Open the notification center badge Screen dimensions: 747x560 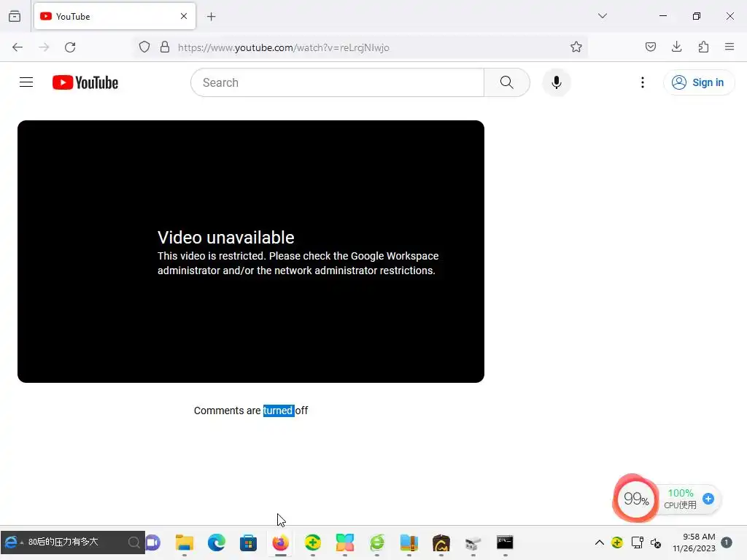coord(727,542)
